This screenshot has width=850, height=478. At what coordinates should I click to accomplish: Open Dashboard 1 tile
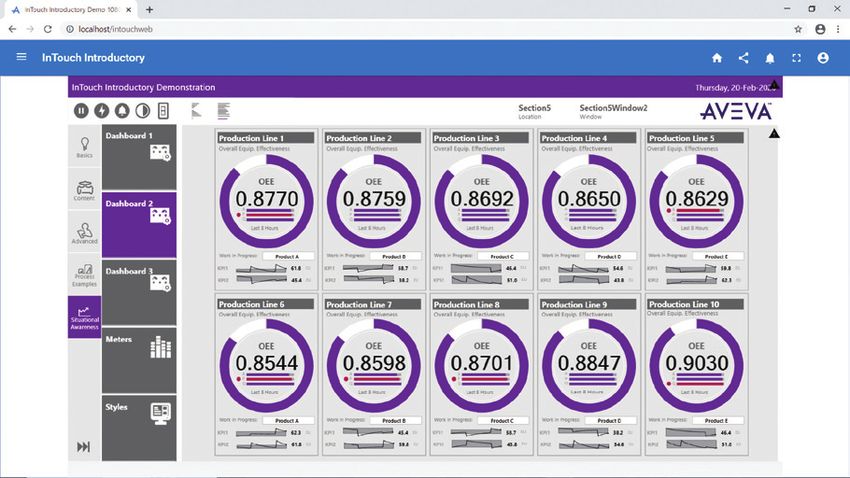[x=139, y=157]
